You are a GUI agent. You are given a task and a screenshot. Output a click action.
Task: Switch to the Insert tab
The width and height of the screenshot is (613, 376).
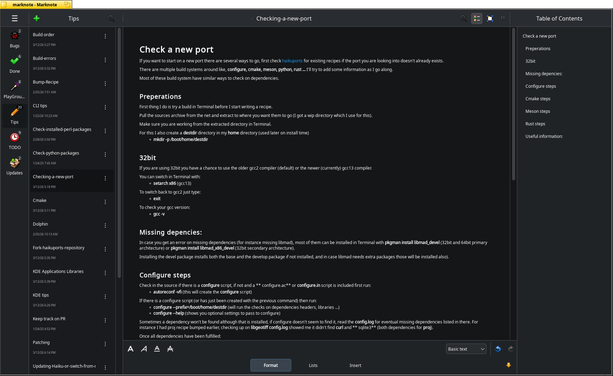click(355, 365)
